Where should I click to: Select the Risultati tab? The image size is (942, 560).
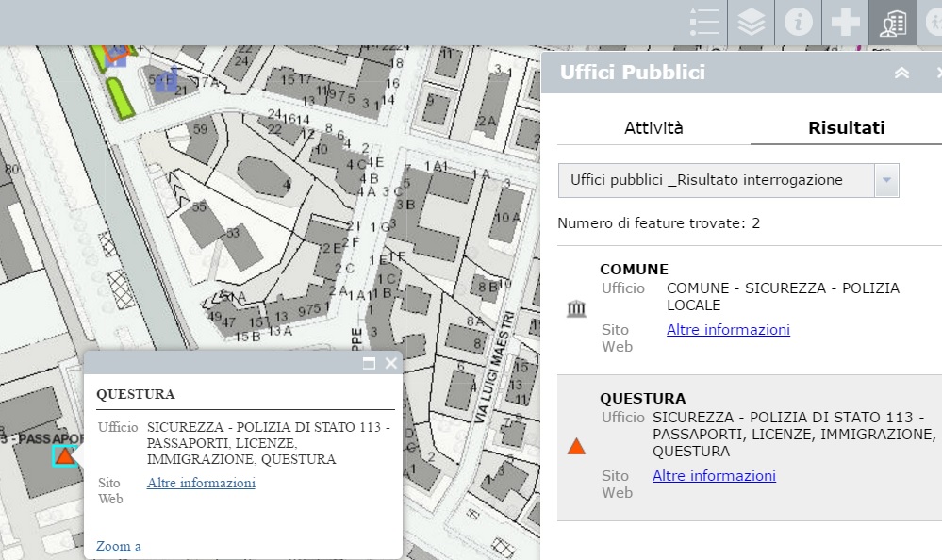click(846, 128)
